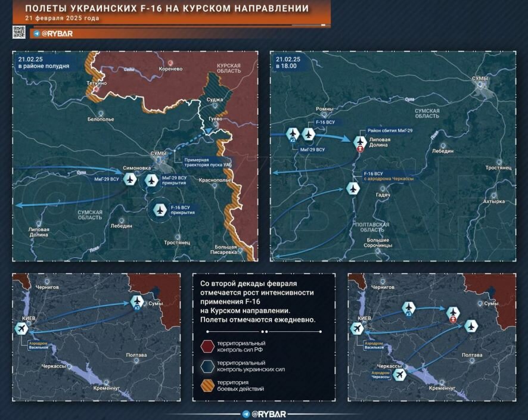Click the red 'контроль сил РФ' legend hexagon
The image size is (528, 420).
[x=207, y=346]
